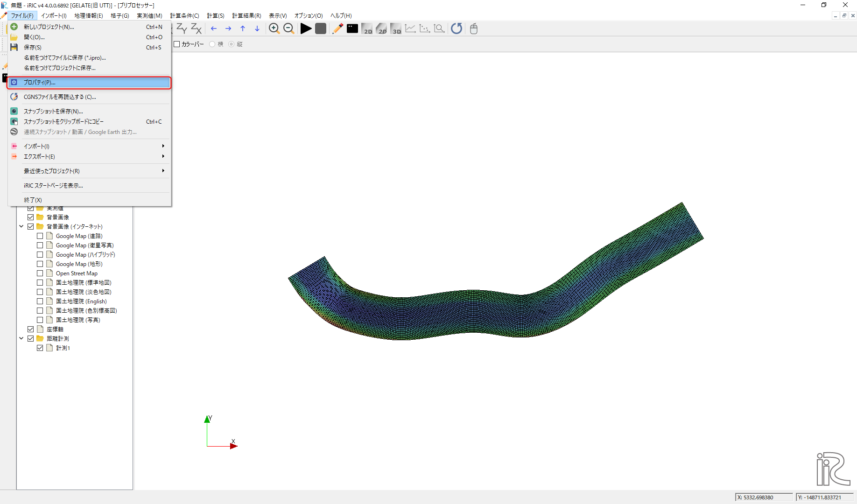
Task: Select the 計測1 tree item
Action: tap(63, 348)
